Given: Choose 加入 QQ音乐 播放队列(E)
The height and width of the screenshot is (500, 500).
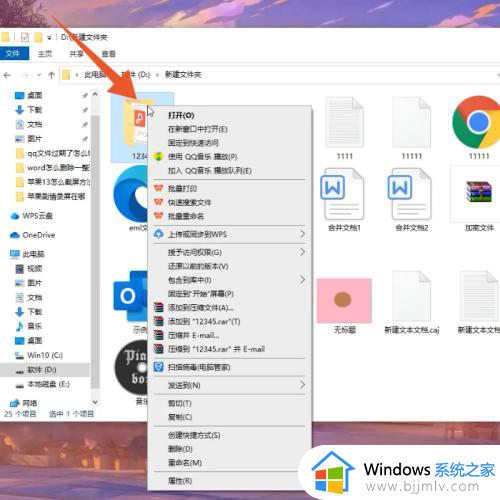Looking at the screenshot, I should pyautogui.click(x=229, y=171).
